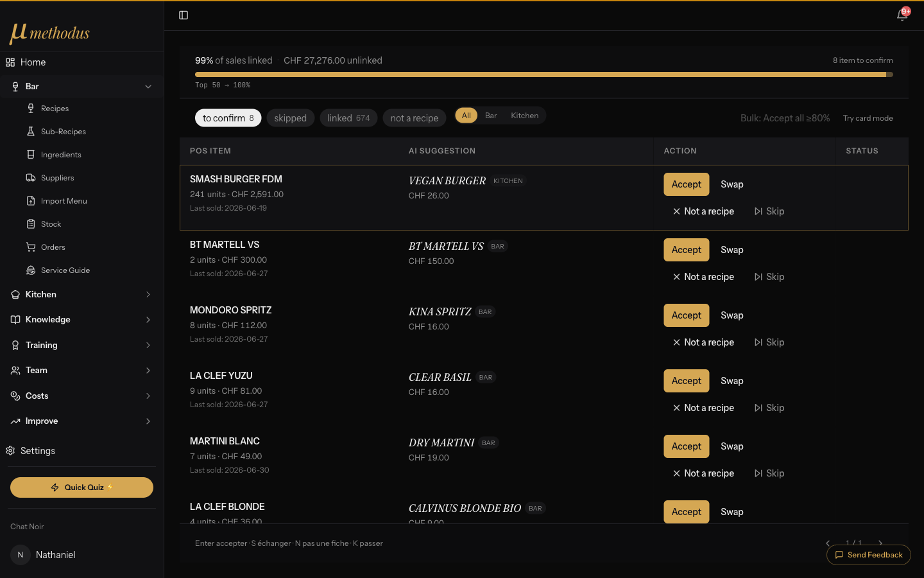
Task: Open Chat Noir section
Action: click(27, 527)
